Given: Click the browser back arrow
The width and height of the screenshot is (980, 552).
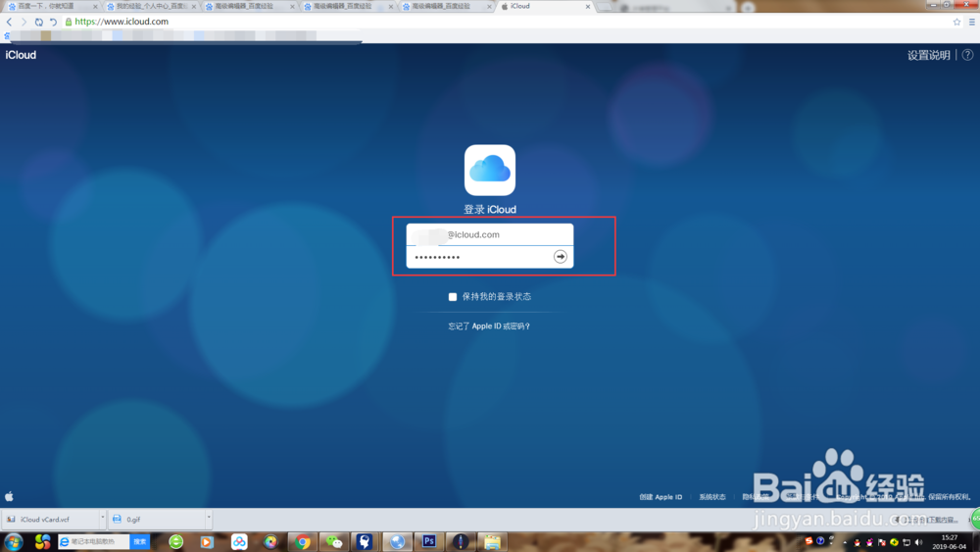Looking at the screenshot, I should coord(9,22).
